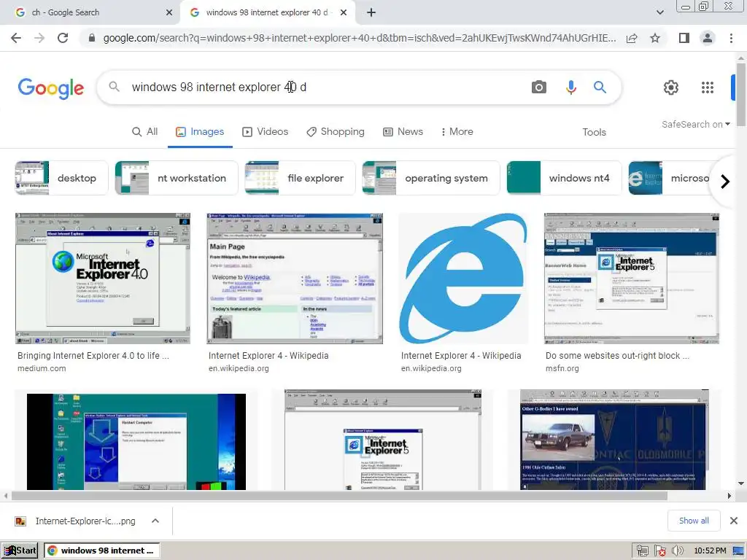Open the Internet Explorer 4.0 about dialog image

[x=103, y=278]
